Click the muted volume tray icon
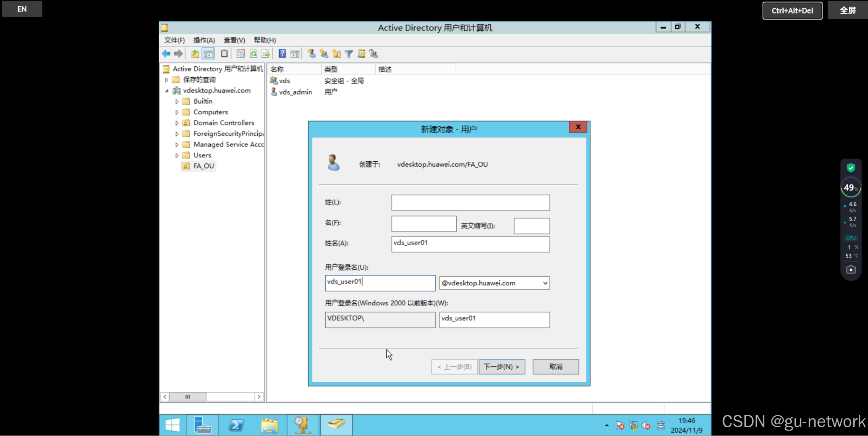Image resolution: width=868 pixels, height=436 pixels. [x=646, y=425]
